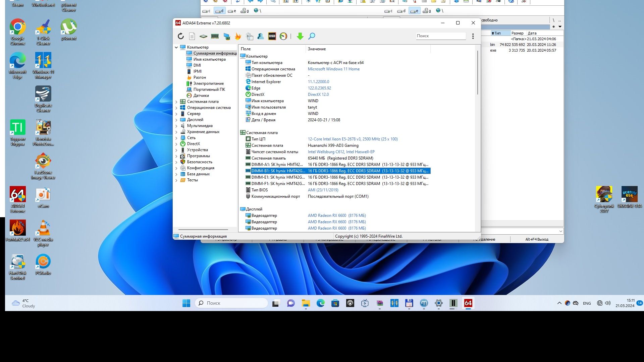
Task: Click the Windows taskbar search box
Action: point(231,303)
